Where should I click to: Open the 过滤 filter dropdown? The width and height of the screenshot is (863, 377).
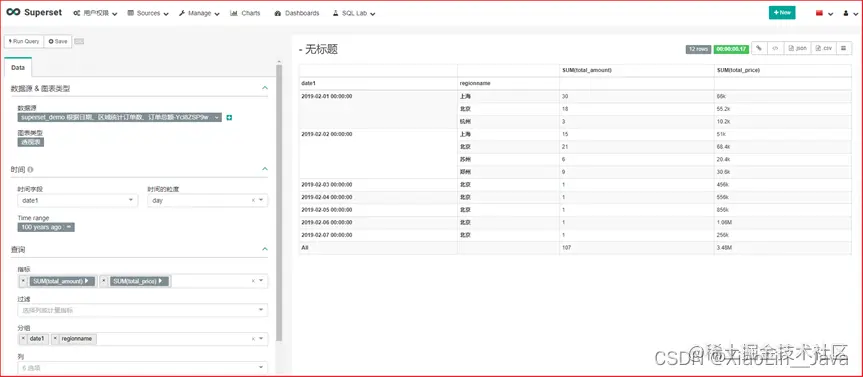[143, 310]
